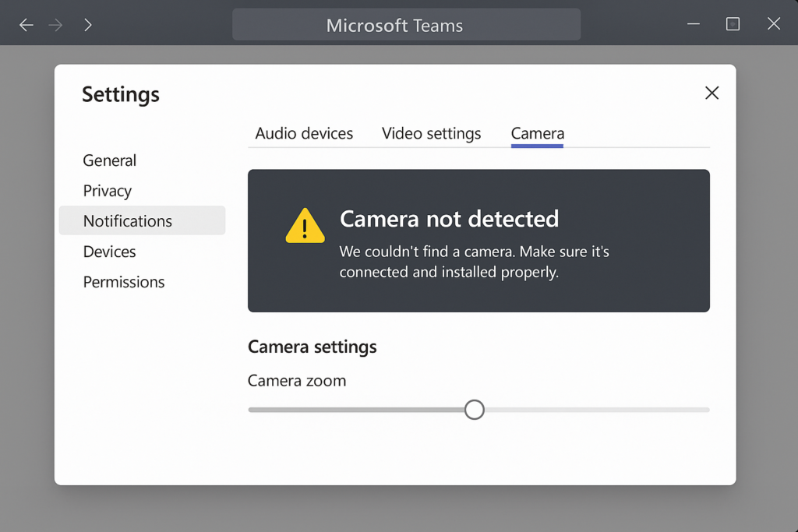Click the chevron arrow next to forward

pos(87,24)
